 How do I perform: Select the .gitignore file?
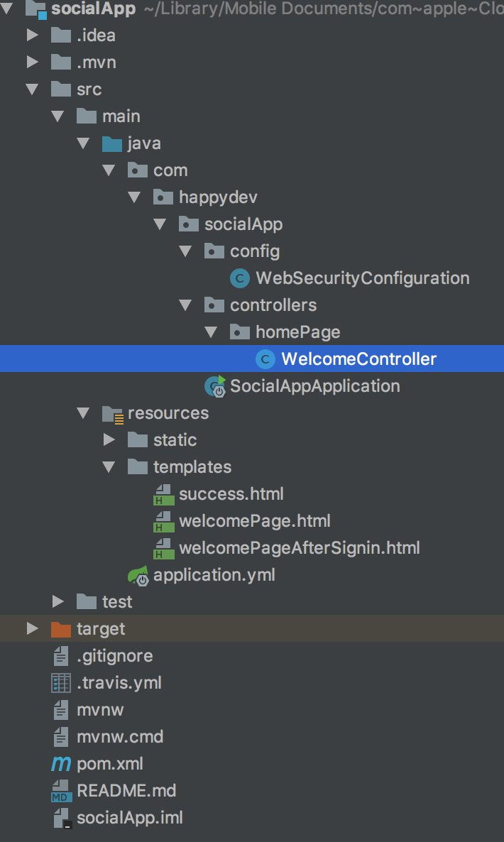point(114,656)
